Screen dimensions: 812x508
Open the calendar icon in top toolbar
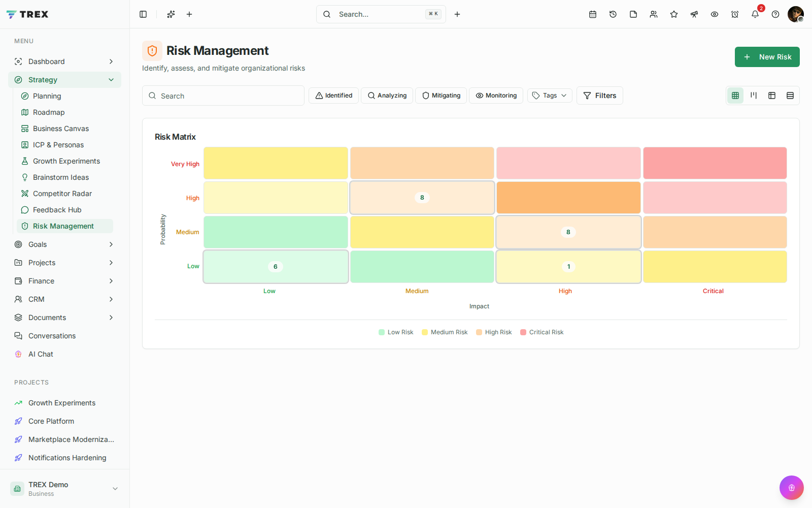[593, 14]
